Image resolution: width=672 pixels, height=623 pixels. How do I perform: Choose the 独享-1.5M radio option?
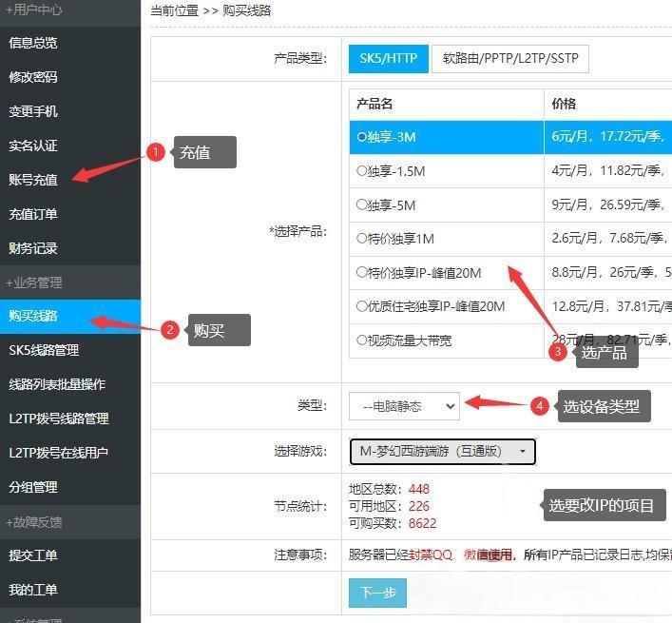pos(361,171)
